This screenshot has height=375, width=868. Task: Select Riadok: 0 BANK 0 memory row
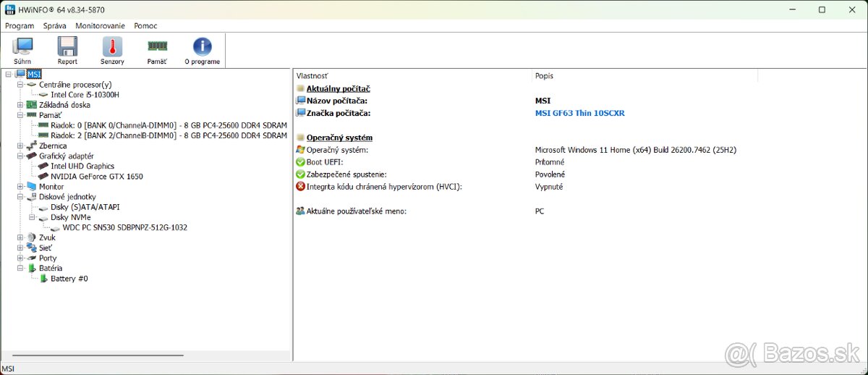(x=169, y=125)
